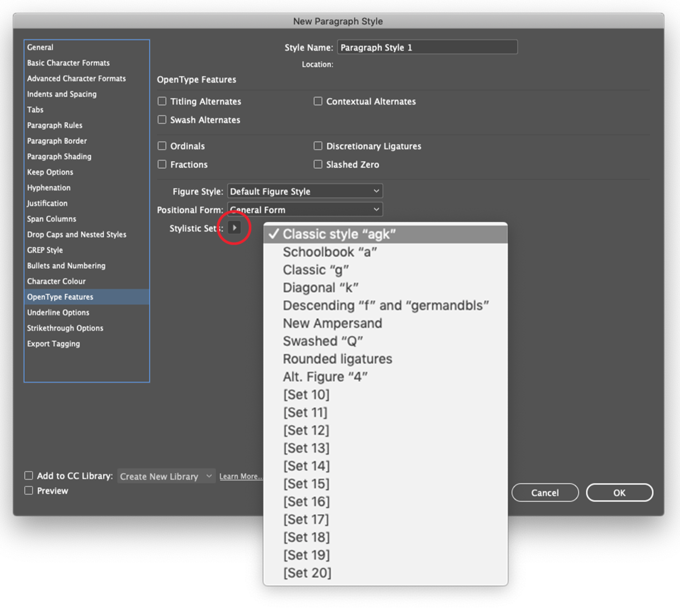Click the Style Name text field
This screenshot has height=616, width=680.
click(427, 47)
